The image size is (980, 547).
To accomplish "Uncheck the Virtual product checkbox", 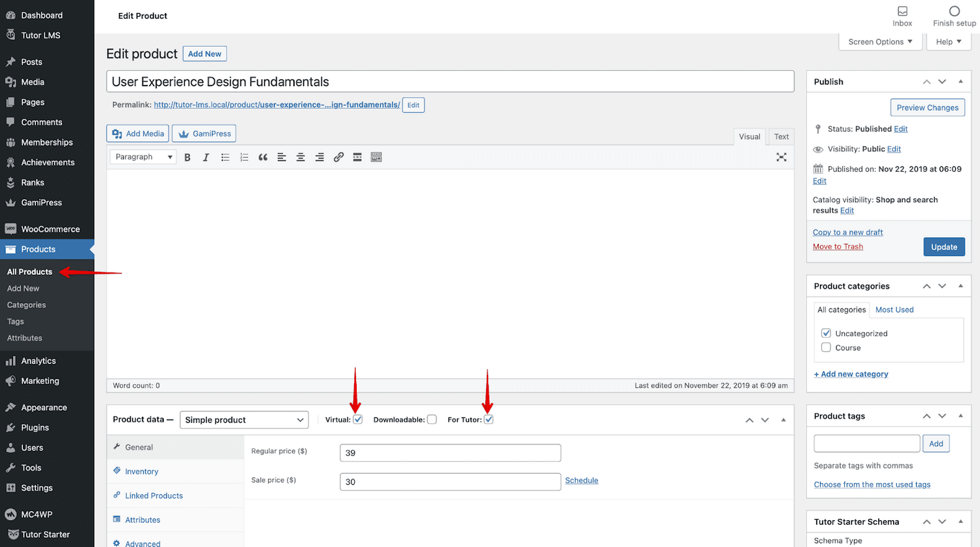I will point(358,420).
